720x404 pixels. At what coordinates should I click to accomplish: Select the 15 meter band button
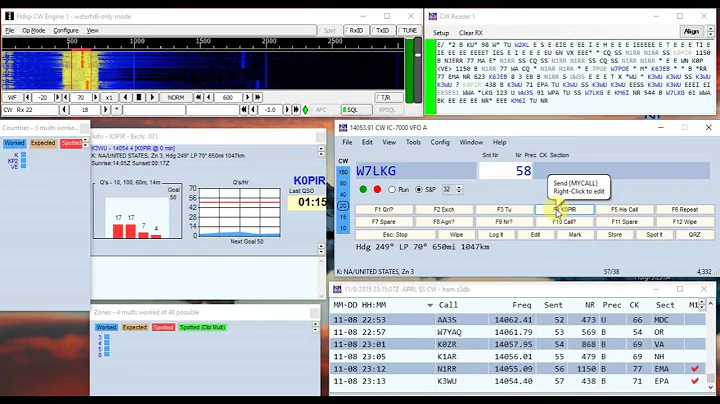click(343, 217)
